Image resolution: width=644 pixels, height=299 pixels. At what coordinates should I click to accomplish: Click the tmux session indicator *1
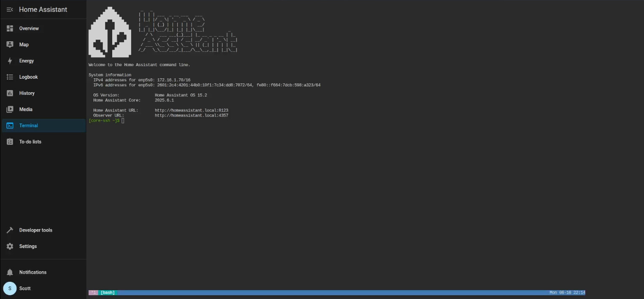tap(93, 293)
